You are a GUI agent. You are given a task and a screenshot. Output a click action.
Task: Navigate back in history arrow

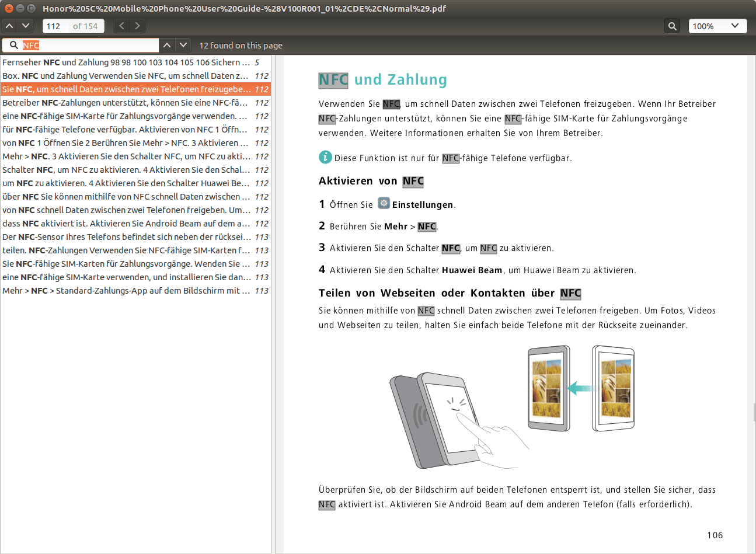[x=121, y=26]
